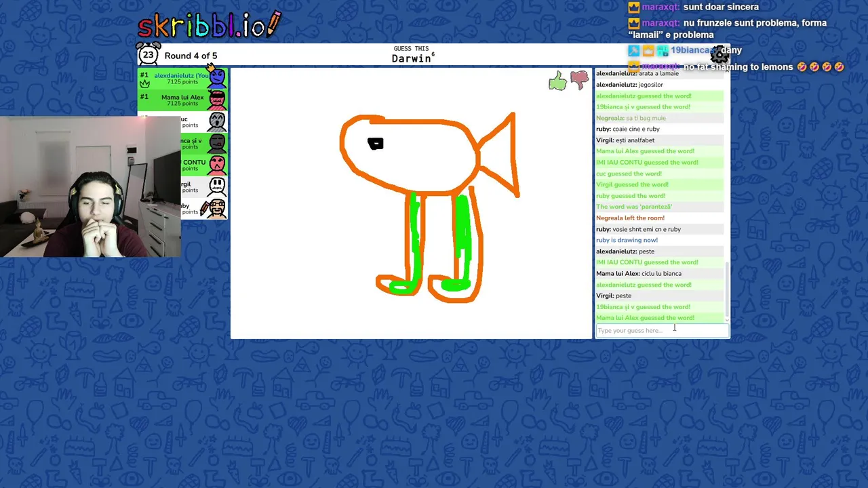Click Mama lui Alex's red avatar
Image resolution: width=868 pixels, height=488 pixels.
pos(217,100)
